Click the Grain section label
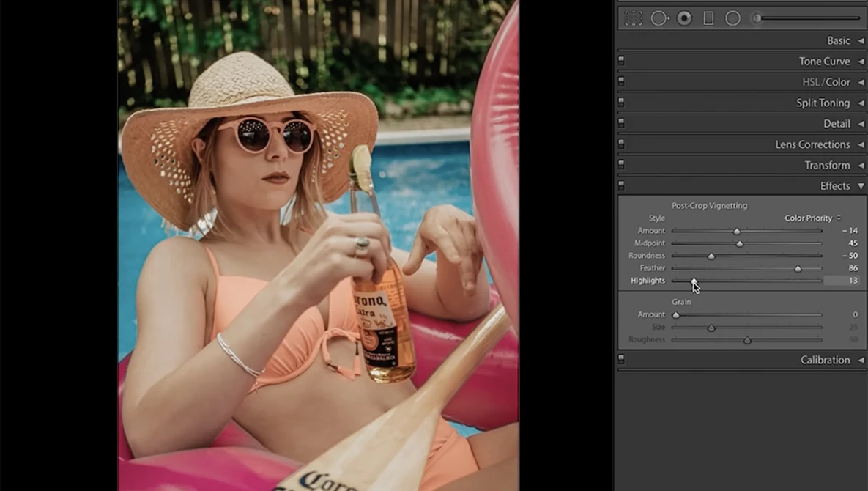 pyautogui.click(x=681, y=302)
